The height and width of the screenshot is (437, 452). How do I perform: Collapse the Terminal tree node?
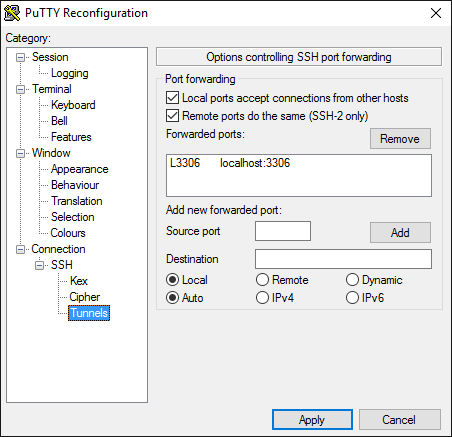point(20,89)
